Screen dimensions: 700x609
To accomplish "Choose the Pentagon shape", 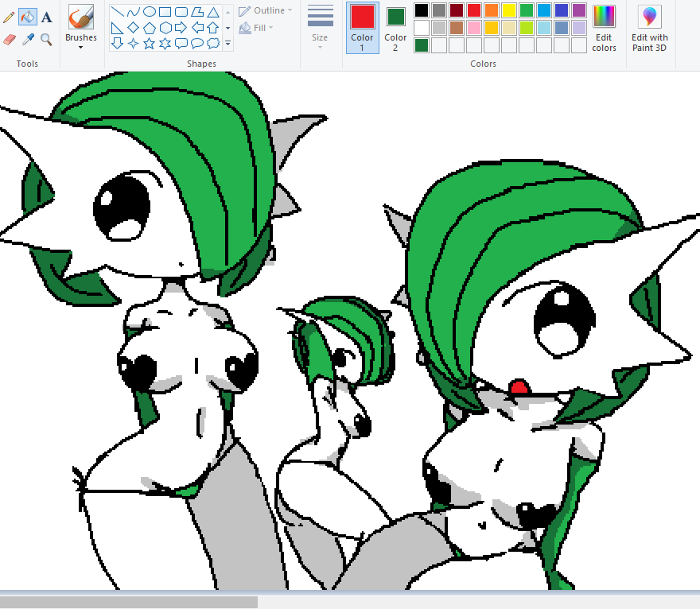I will pos(149,28).
